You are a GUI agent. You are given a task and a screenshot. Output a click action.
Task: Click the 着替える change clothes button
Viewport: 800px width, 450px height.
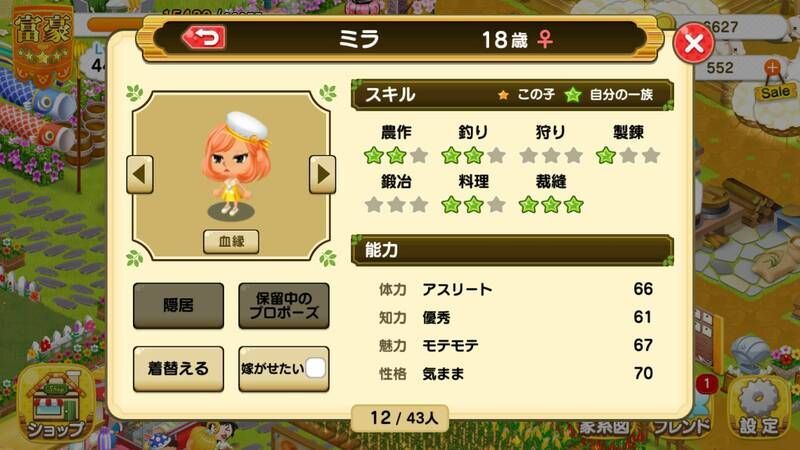(x=179, y=369)
